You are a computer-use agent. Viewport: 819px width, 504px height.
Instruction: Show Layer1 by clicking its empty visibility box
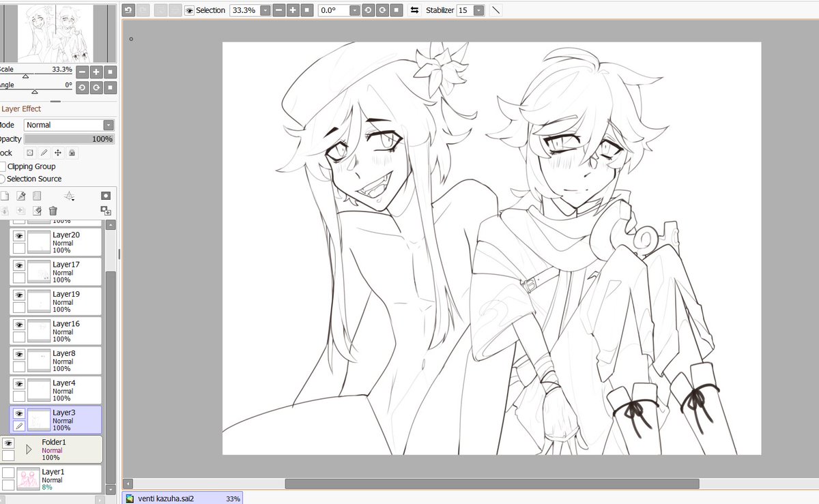(8, 473)
